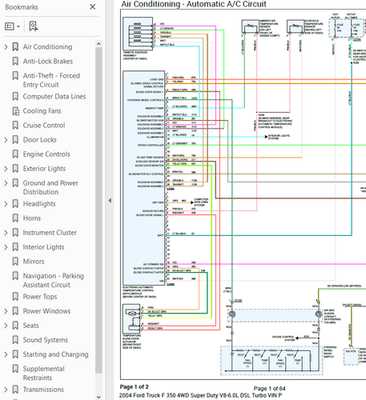
Task: Click bookmark icon beside Engine Controls
Action: [15, 154]
